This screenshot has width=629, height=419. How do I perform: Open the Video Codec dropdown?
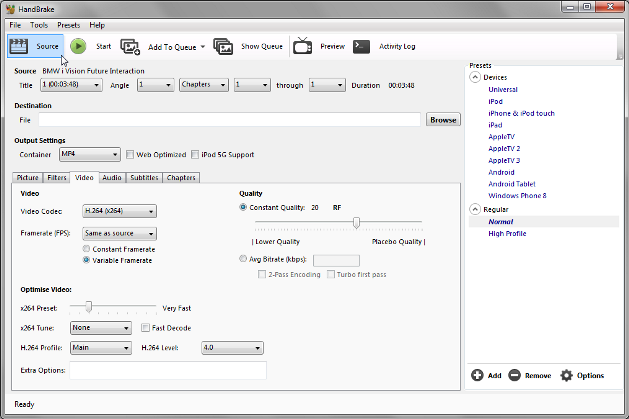119,211
